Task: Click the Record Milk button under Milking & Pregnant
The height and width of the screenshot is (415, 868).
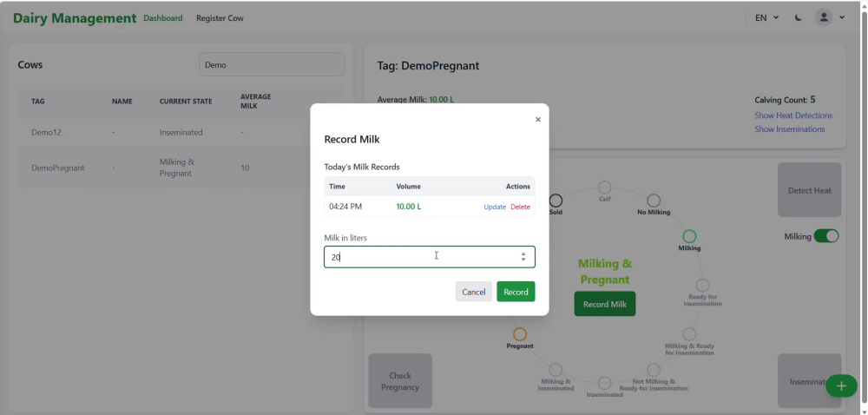Action: point(604,304)
